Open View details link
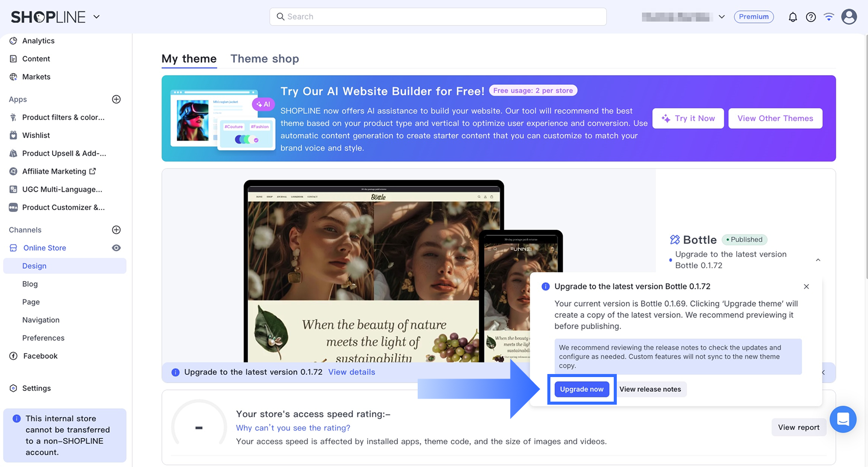The width and height of the screenshot is (868, 467). tap(352, 372)
